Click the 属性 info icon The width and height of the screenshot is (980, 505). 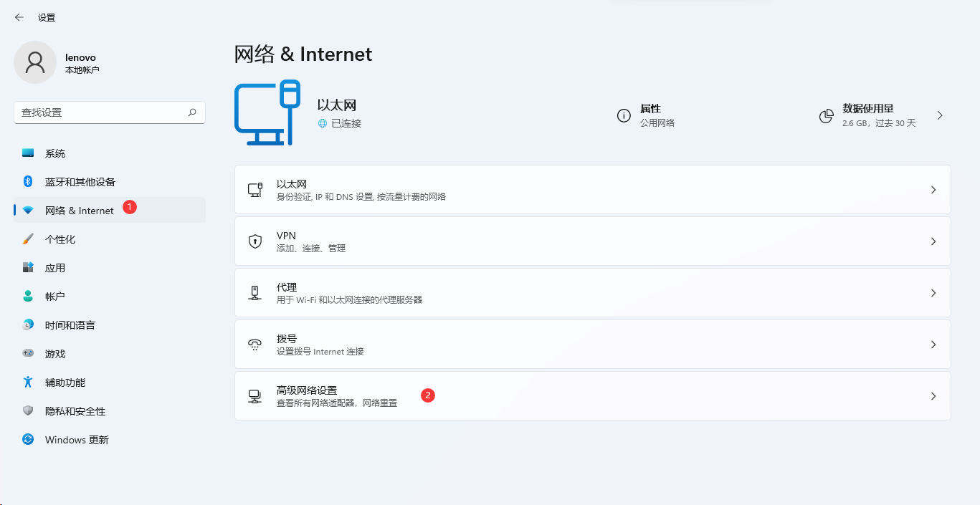click(x=623, y=115)
